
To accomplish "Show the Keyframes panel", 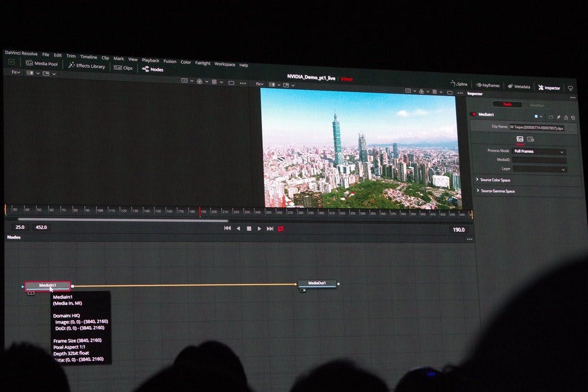I will pyautogui.click(x=487, y=85).
